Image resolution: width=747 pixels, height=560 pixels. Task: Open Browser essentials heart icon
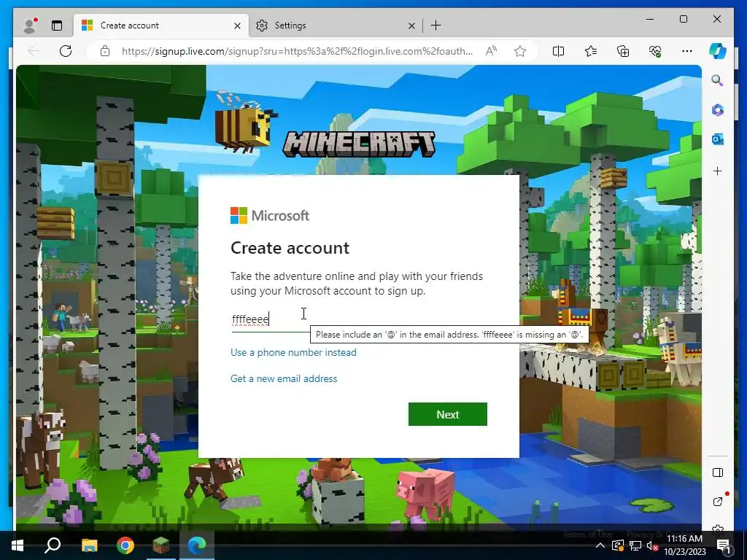tap(655, 51)
